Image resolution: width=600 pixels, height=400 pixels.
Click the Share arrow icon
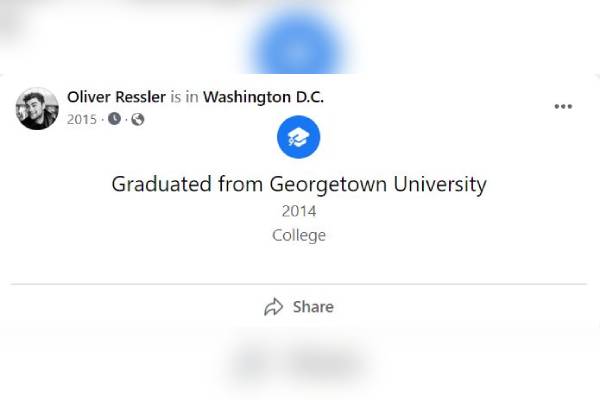(x=273, y=307)
